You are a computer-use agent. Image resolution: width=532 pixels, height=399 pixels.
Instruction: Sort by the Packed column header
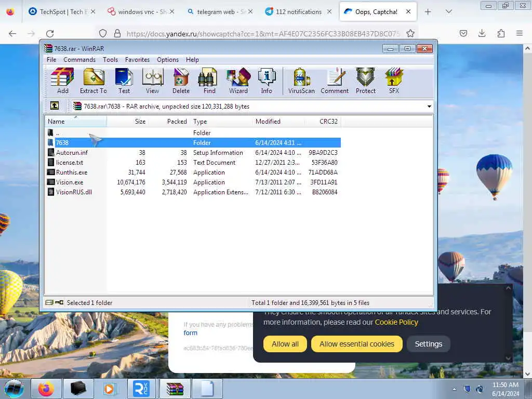[x=169, y=122]
